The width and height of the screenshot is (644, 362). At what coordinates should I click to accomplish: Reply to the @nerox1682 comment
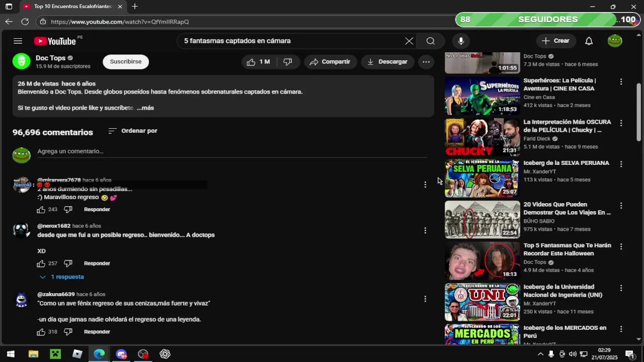coord(97,263)
